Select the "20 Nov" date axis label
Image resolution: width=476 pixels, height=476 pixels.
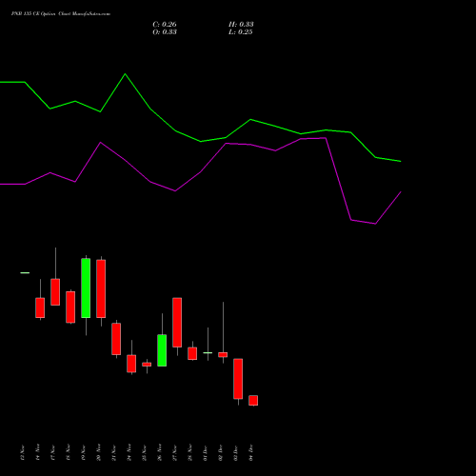point(99,452)
